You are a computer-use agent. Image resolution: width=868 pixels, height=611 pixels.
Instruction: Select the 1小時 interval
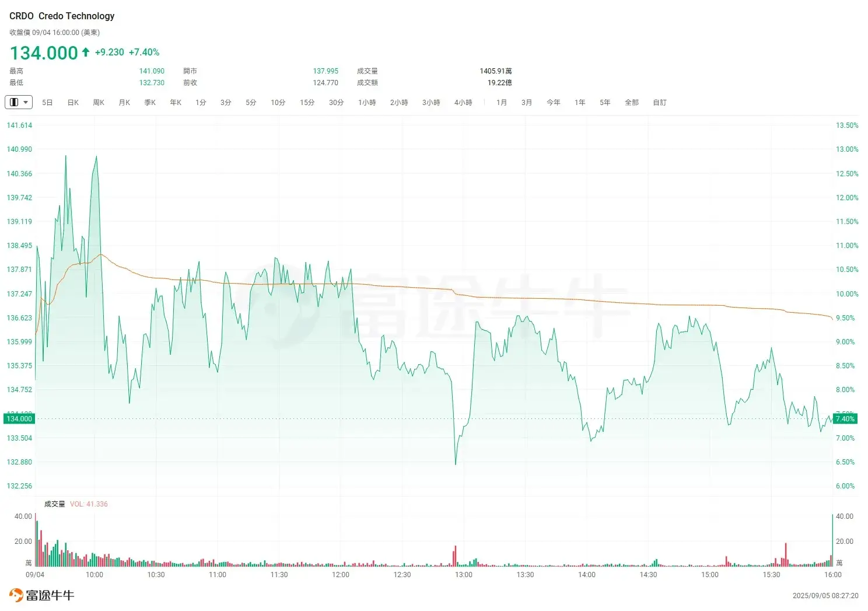point(367,103)
